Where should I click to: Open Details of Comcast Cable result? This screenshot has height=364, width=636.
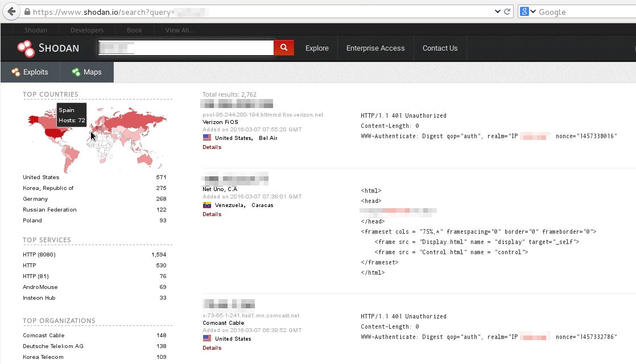(x=212, y=348)
